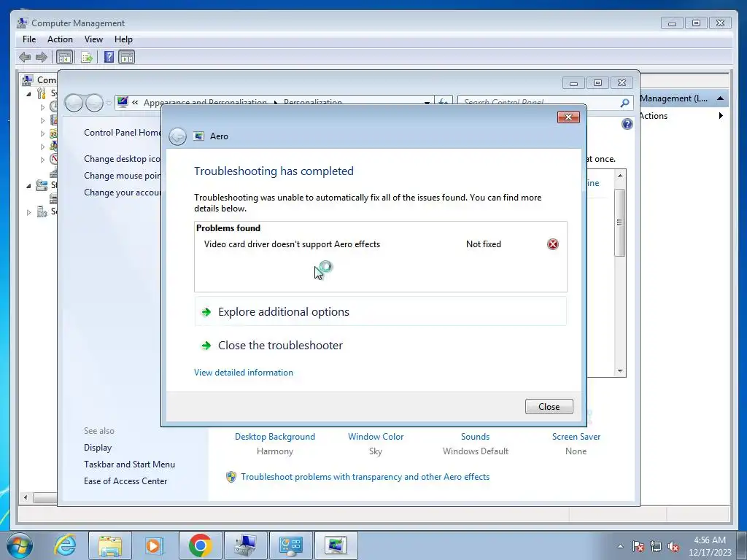Open recent pages dropdown near navigation buttons
Image resolution: width=747 pixels, height=560 pixels.
(109, 103)
